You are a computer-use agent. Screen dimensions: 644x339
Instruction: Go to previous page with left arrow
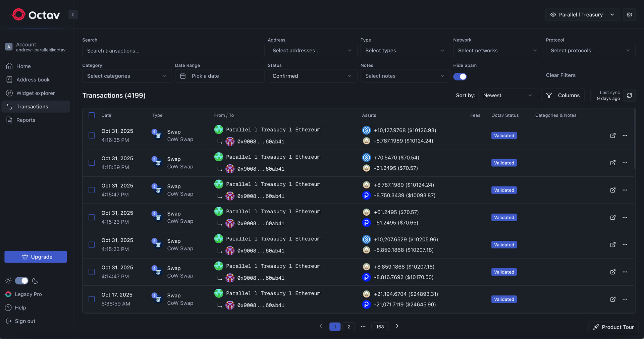pos(321,326)
